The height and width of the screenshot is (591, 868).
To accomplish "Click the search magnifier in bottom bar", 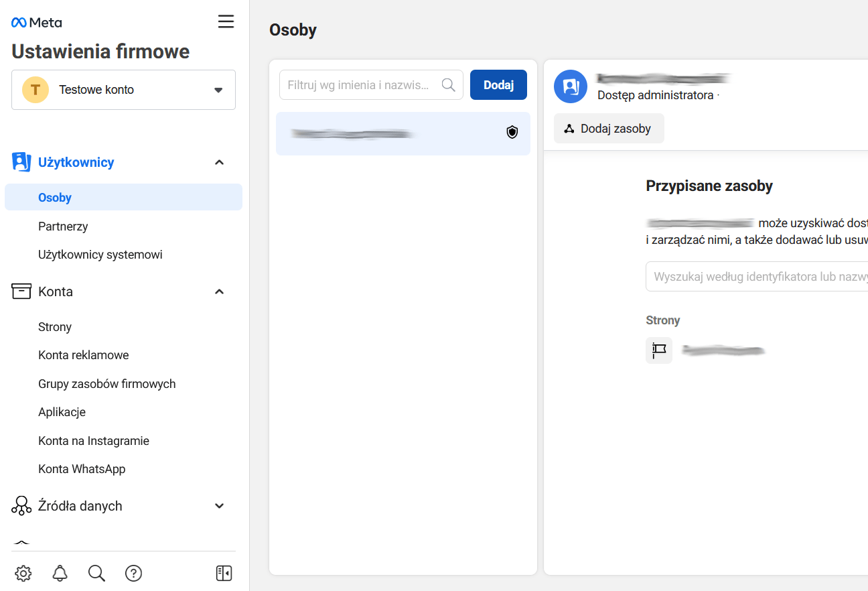I will point(96,573).
